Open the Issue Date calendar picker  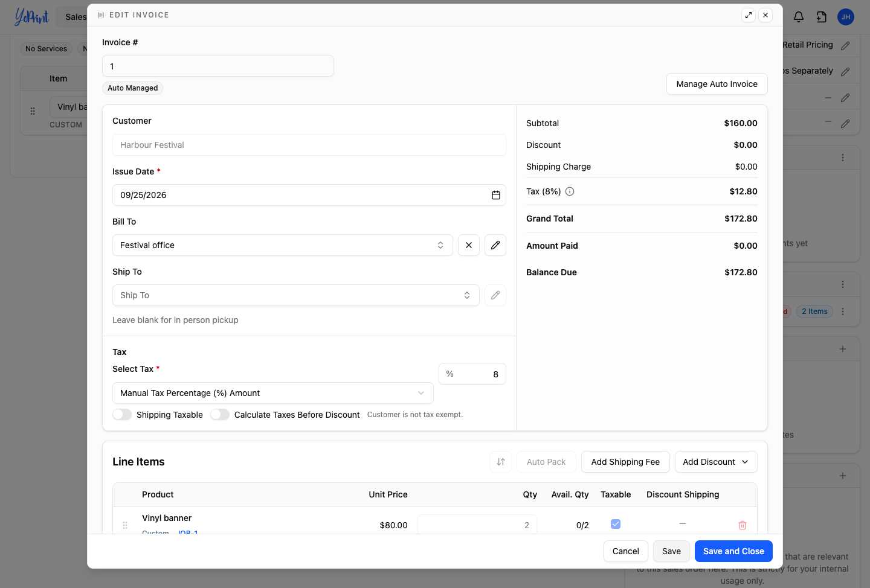pyautogui.click(x=495, y=195)
